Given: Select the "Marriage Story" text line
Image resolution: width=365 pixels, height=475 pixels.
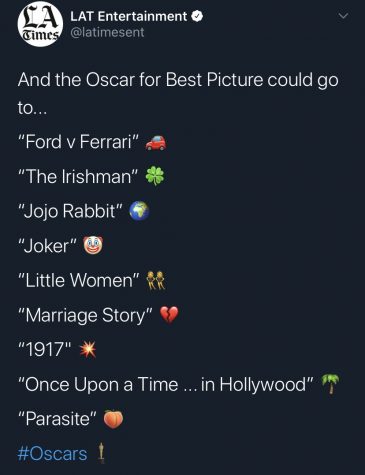Looking at the screenshot, I should (86, 315).
